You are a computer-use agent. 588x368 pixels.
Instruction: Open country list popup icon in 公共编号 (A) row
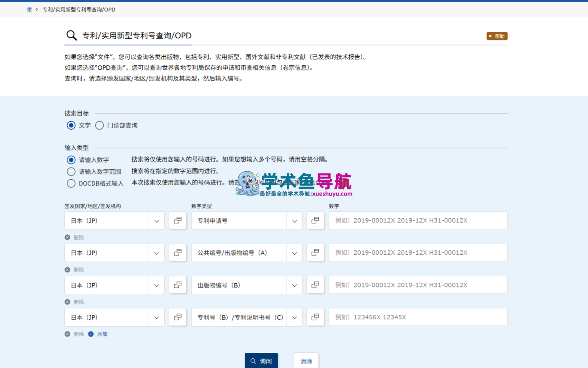(178, 253)
